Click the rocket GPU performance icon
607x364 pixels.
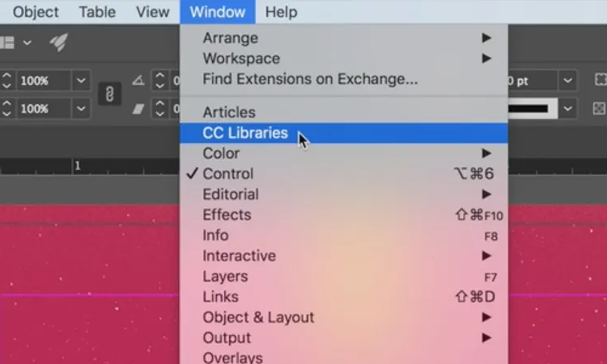point(59,42)
